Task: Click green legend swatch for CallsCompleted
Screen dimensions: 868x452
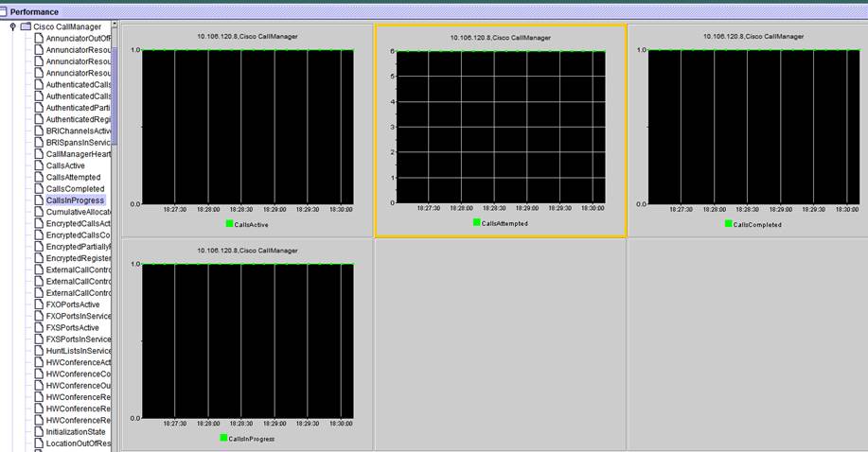Action: click(x=729, y=223)
